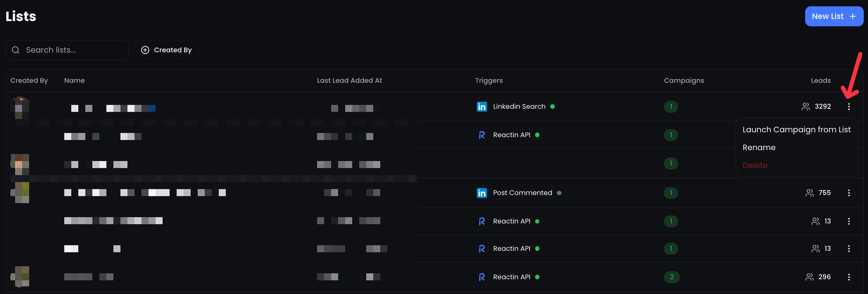The height and width of the screenshot is (294, 868).
Task: Click the Leads column header
Action: click(x=821, y=81)
